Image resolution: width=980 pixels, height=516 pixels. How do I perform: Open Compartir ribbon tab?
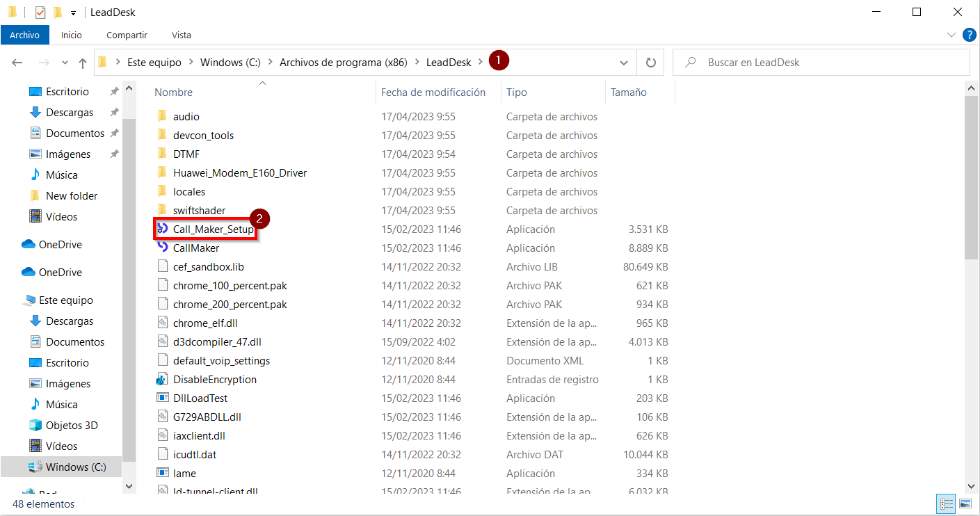pyautogui.click(x=127, y=35)
